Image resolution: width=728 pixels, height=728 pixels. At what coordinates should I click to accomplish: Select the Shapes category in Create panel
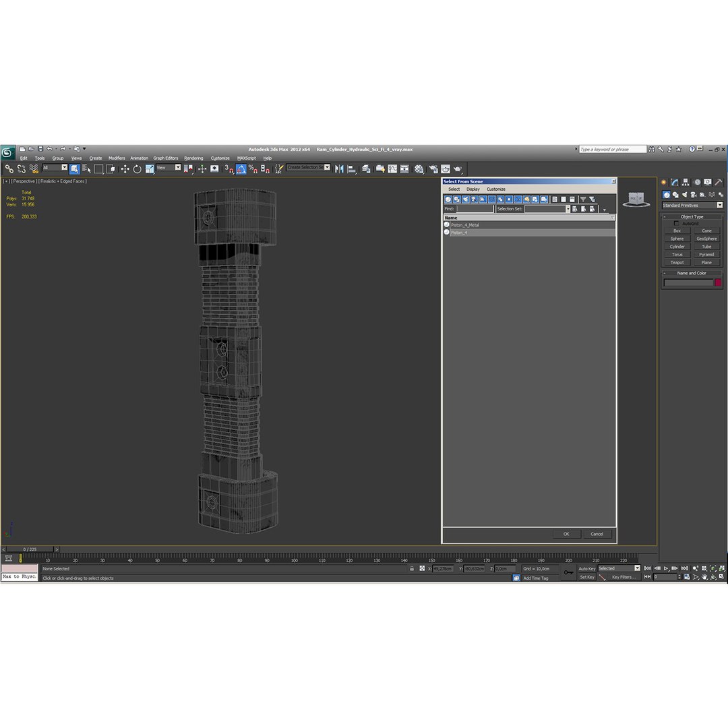[675, 195]
